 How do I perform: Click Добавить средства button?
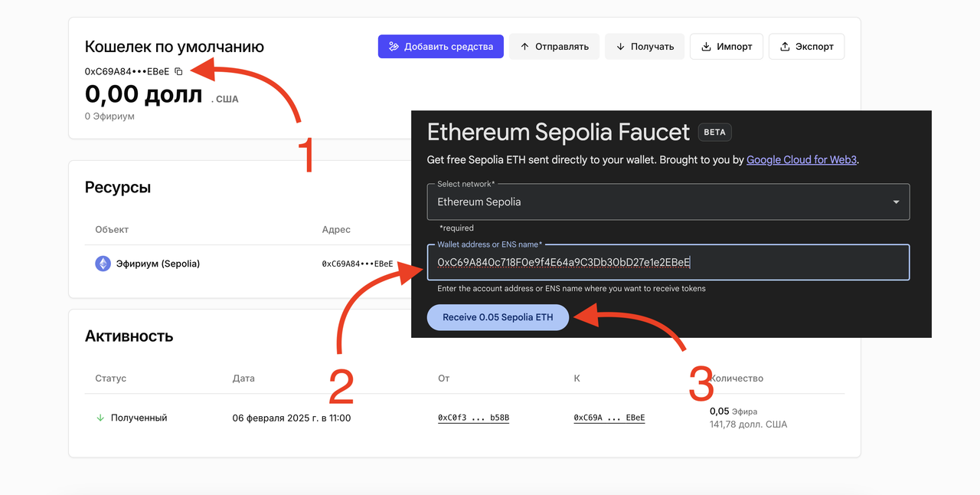coord(441,47)
